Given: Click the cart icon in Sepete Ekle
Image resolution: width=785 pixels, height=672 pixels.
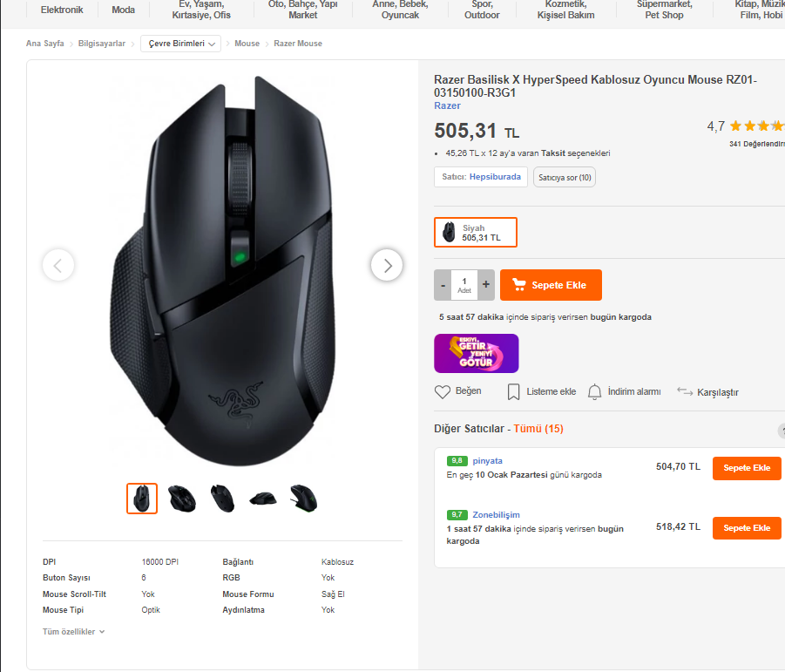Looking at the screenshot, I should pos(519,285).
